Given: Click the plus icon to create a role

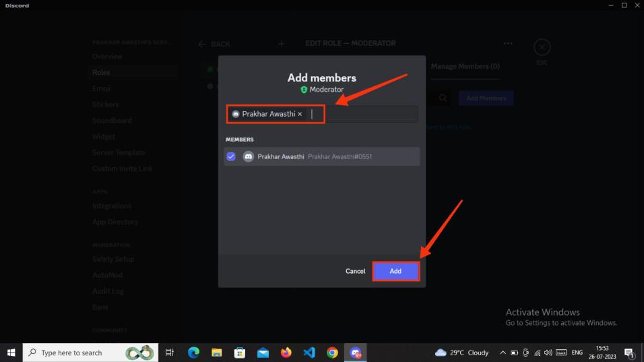Looking at the screenshot, I should coord(282,44).
